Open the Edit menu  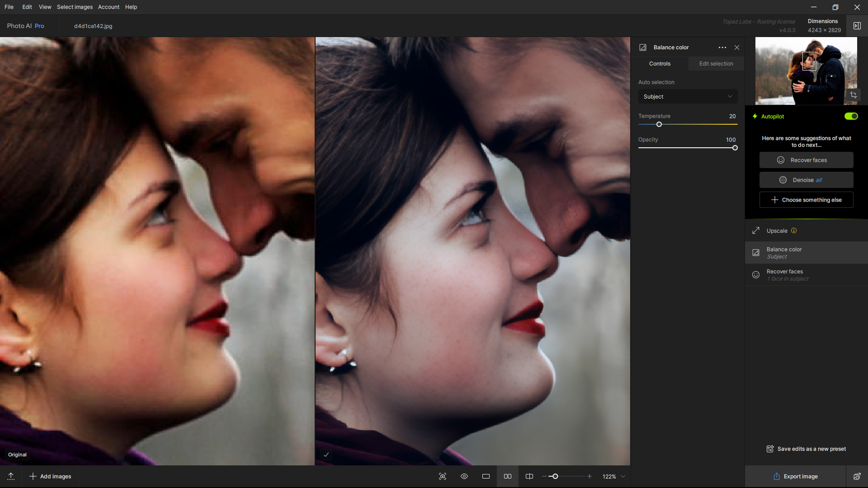27,7
